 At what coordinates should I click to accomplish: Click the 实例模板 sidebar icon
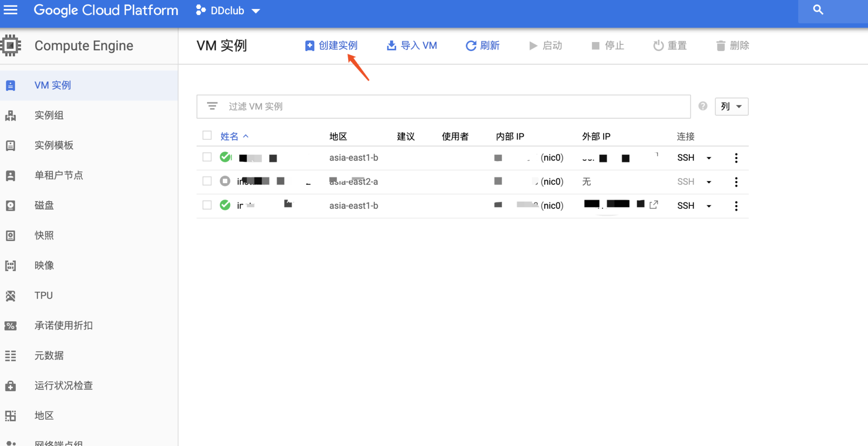point(10,146)
